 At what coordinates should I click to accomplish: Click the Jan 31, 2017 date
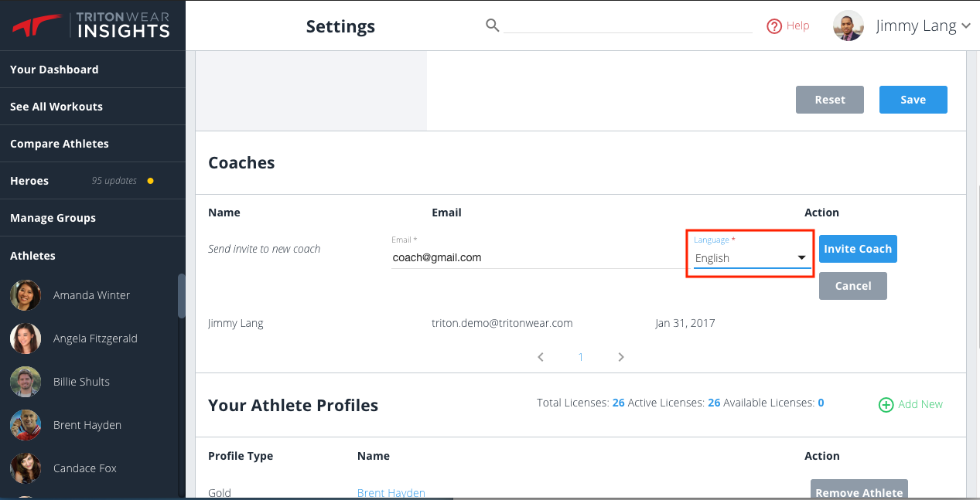[685, 323]
